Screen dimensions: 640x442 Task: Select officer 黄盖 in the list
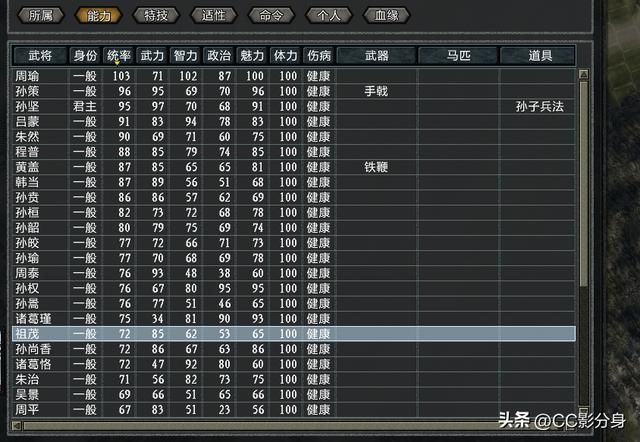(x=294, y=167)
